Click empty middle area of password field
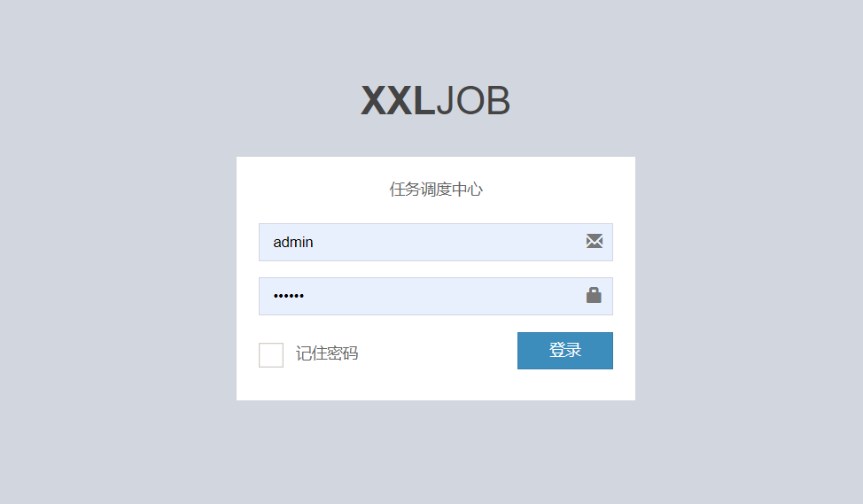863x504 pixels. [x=443, y=296]
